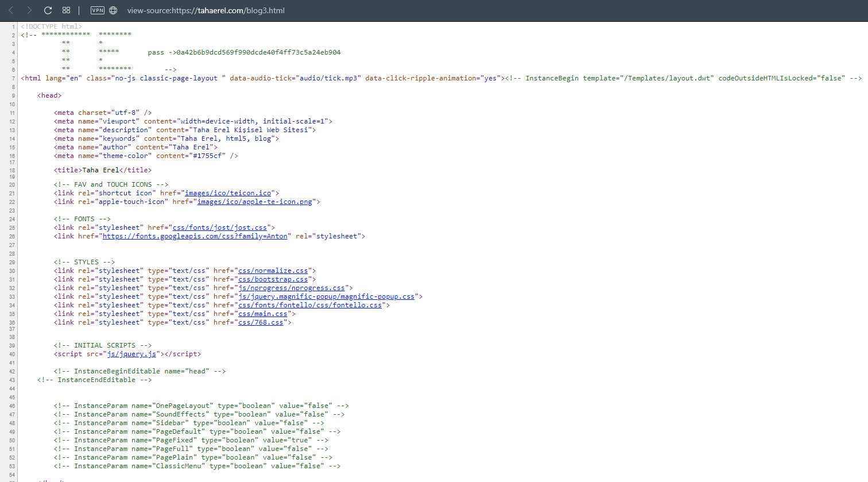Open the nprogress.css link
Image resolution: width=868 pixels, height=482 pixels.
[292, 288]
